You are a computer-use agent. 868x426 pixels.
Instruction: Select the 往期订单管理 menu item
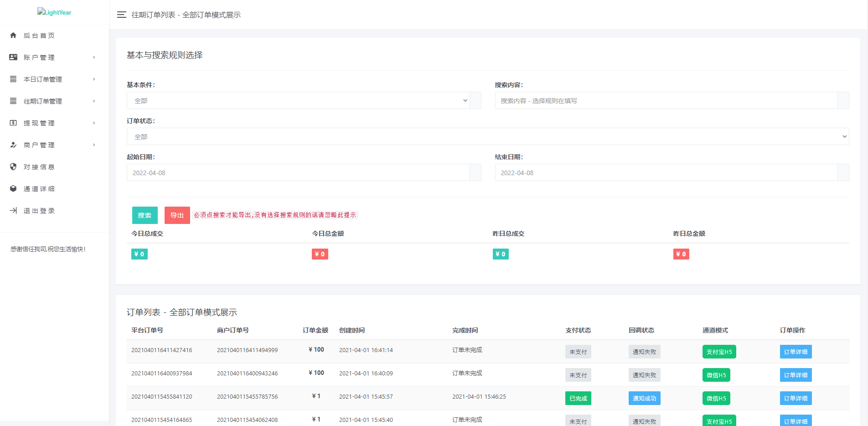43,101
